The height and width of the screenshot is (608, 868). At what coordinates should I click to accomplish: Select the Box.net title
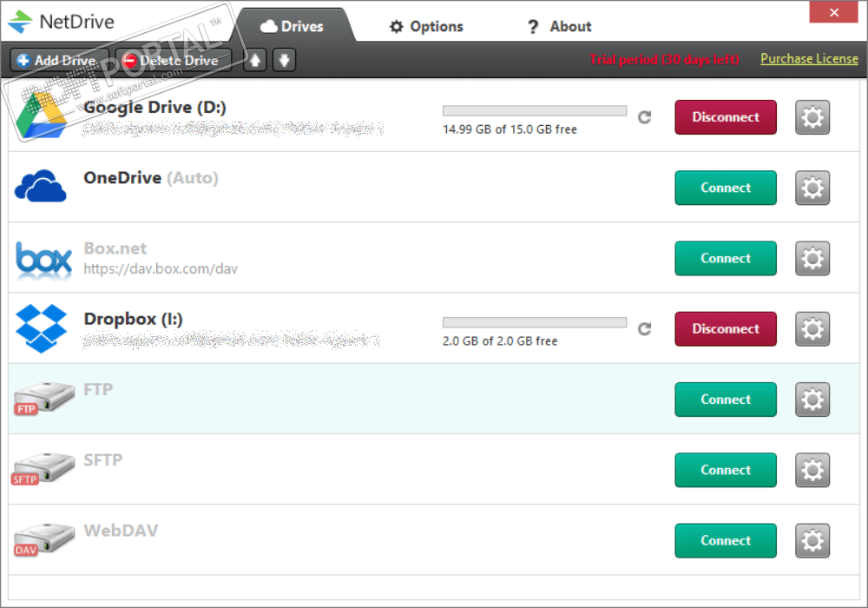coord(115,248)
